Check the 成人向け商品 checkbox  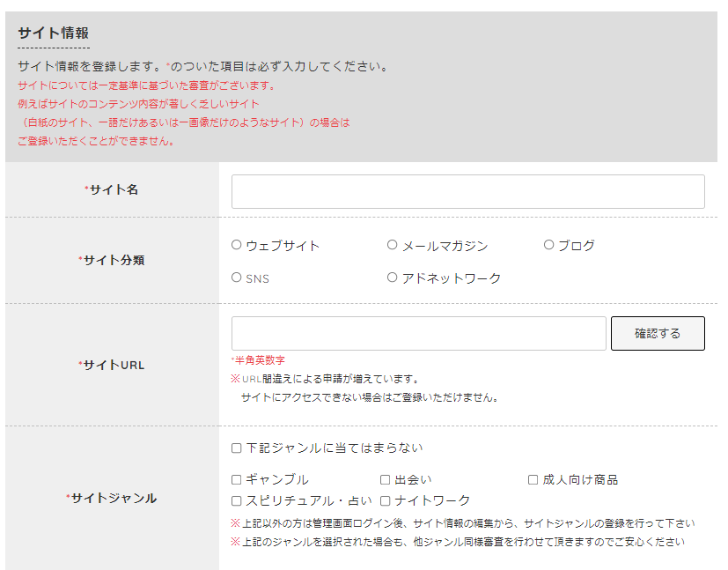pos(533,479)
